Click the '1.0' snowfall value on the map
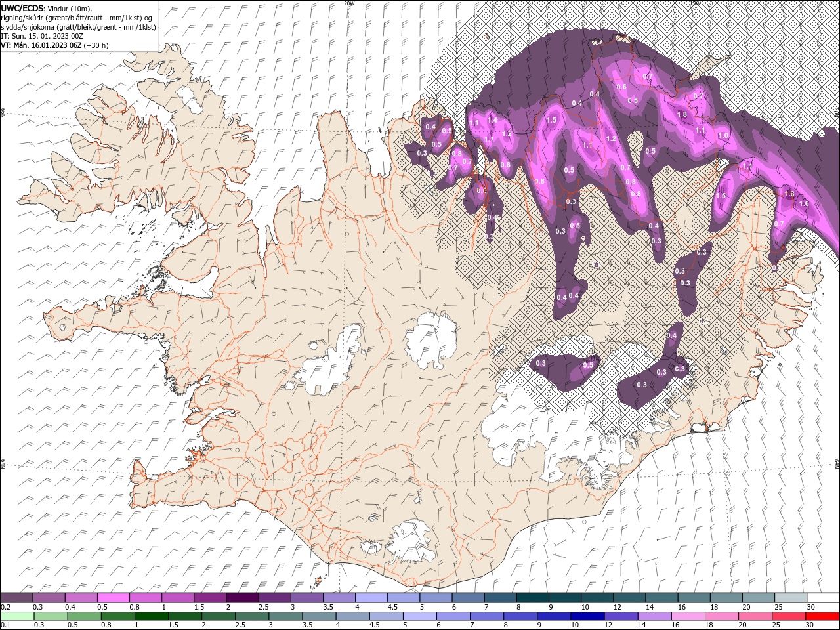The height and width of the screenshot is (630, 840). [x=723, y=135]
